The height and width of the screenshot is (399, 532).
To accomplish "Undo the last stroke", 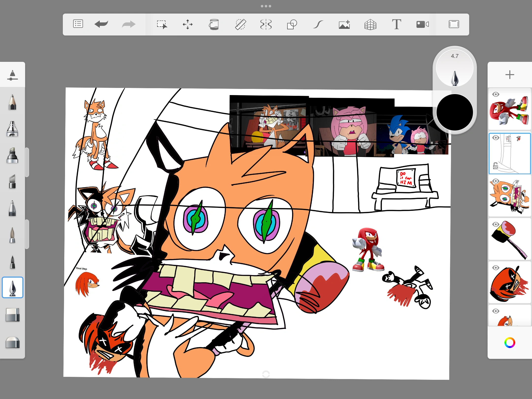I will 101,24.
